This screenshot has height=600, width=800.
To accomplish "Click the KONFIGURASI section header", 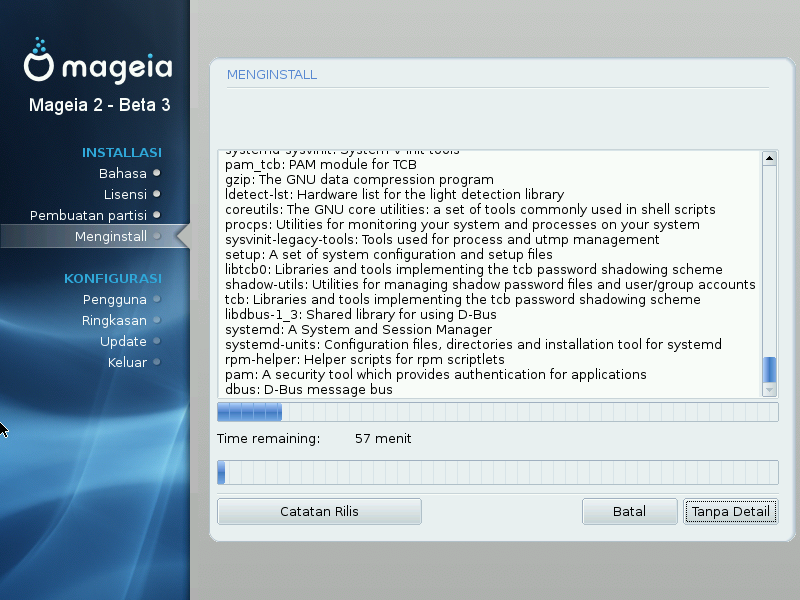I will pos(113,279).
